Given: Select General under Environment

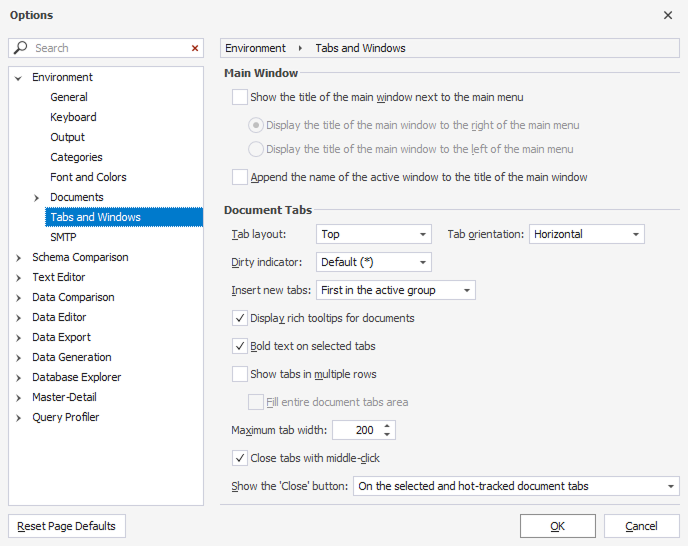Looking at the screenshot, I should (69, 97).
